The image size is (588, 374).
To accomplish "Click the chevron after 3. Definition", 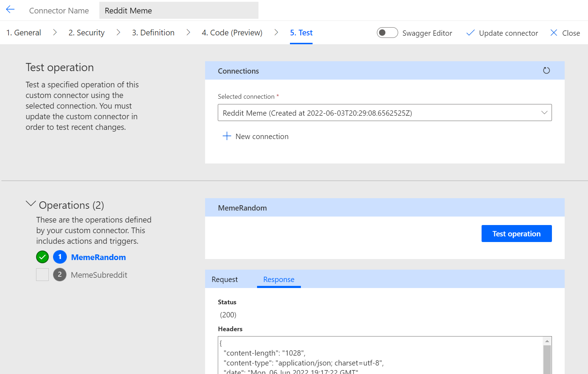I will (x=188, y=33).
